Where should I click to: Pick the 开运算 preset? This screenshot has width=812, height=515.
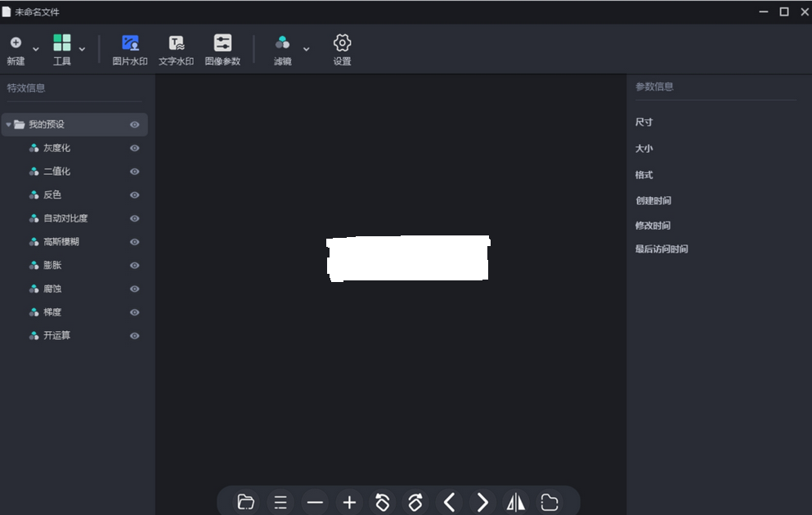click(56, 335)
